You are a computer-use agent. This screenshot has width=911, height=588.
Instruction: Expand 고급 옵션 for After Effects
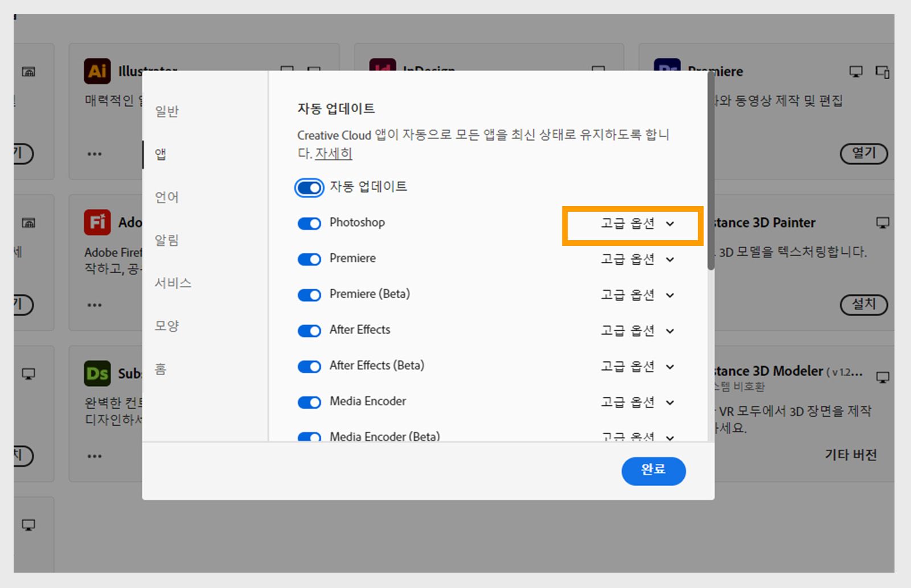point(638,331)
